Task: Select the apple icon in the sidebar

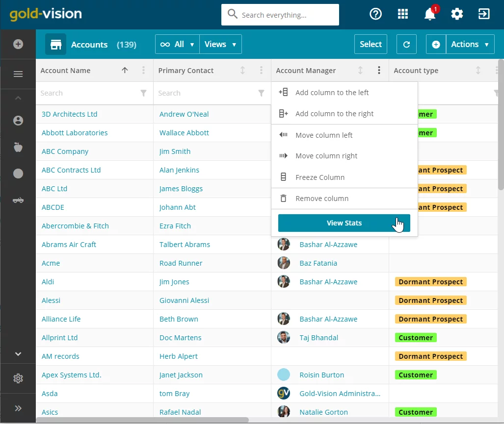Action: click(x=18, y=148)
